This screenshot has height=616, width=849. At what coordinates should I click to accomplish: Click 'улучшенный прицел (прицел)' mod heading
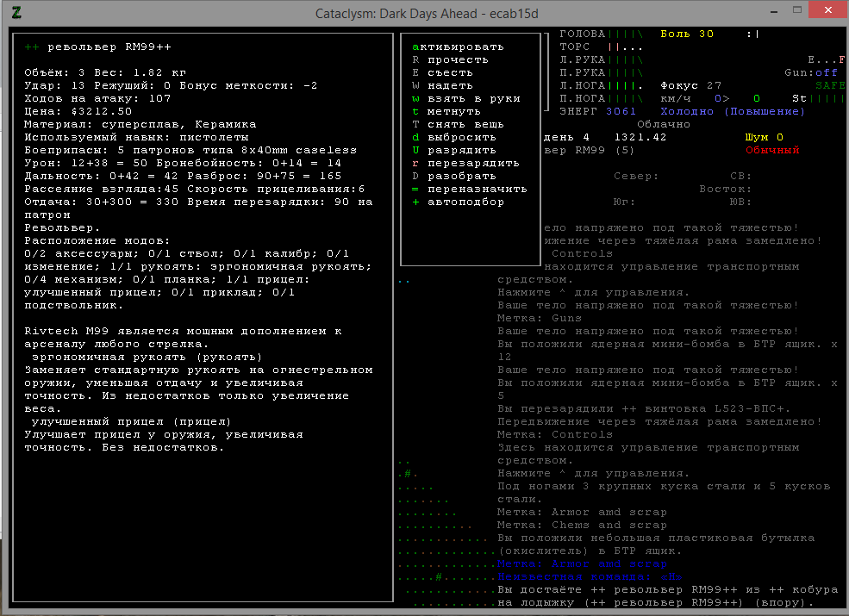pos(132,422)
